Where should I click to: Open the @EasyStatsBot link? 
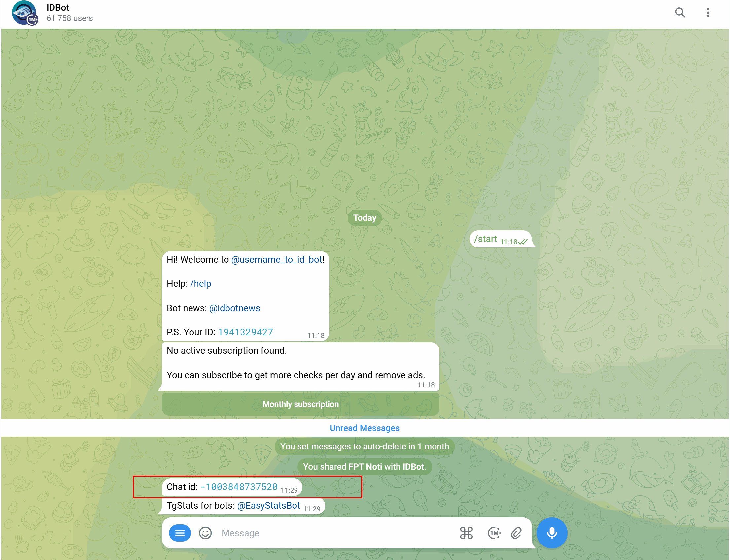(268, 505)
